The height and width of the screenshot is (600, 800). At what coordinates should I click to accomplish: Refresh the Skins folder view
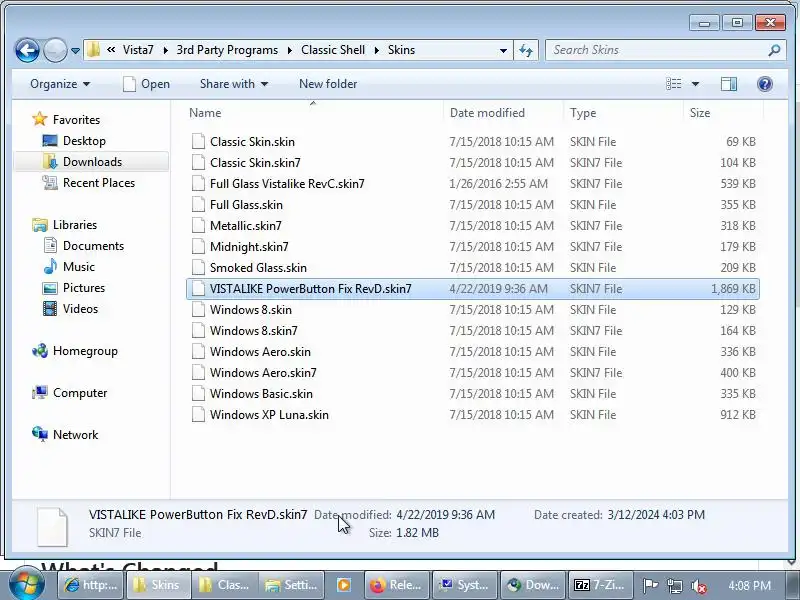(x=526, y=51)
